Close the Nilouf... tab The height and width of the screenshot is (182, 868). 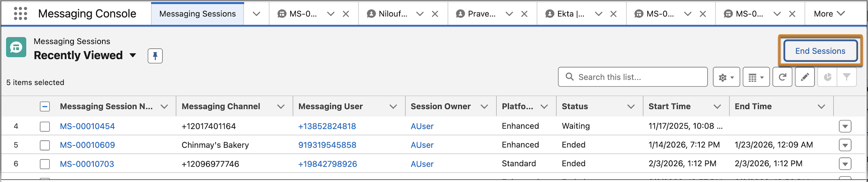pos(435,14)
